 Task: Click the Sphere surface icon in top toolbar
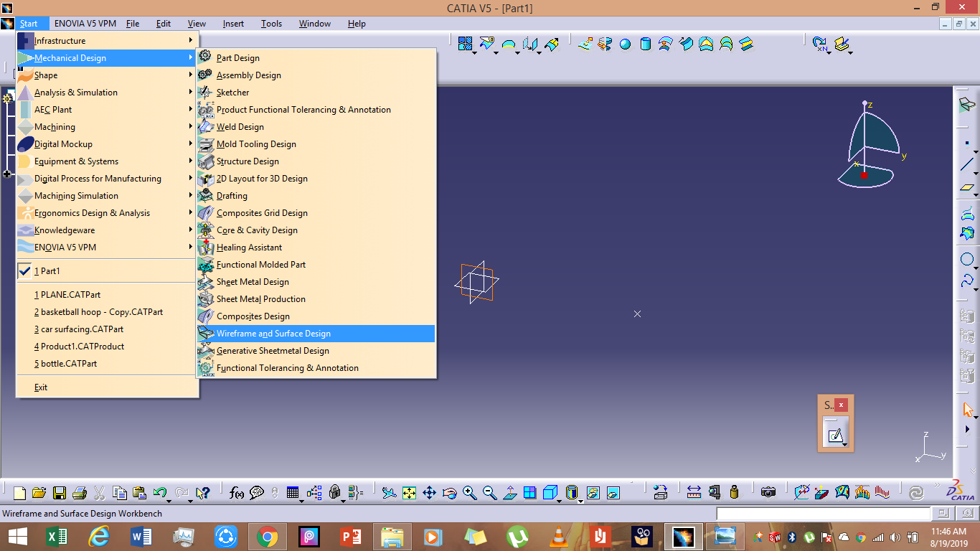[x=625, y=44]
